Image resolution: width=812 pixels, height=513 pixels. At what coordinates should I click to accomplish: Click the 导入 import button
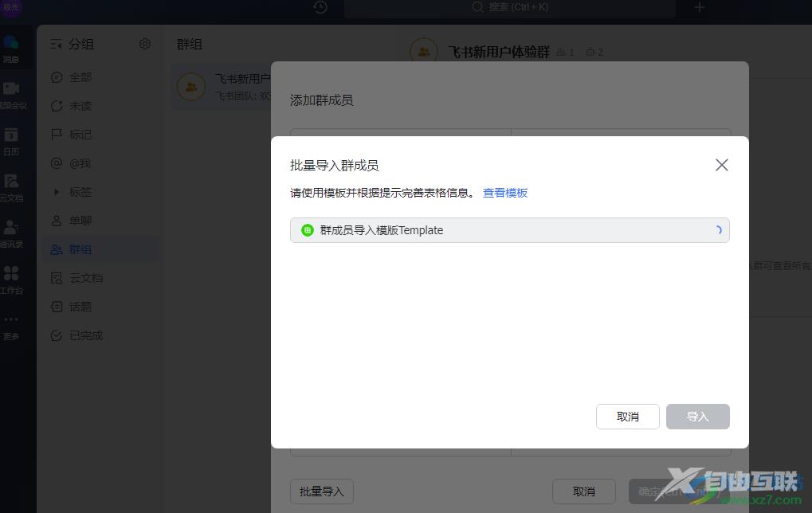tap(697, 417)
